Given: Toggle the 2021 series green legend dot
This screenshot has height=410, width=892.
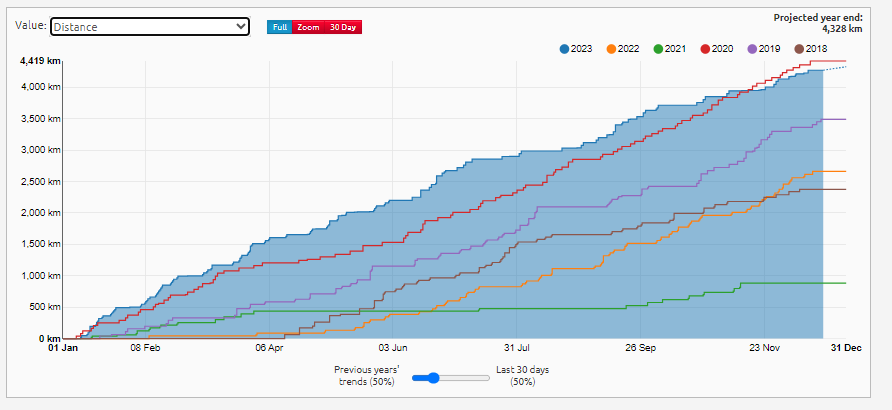Looking at the screenshot, I should coord(658,49).
